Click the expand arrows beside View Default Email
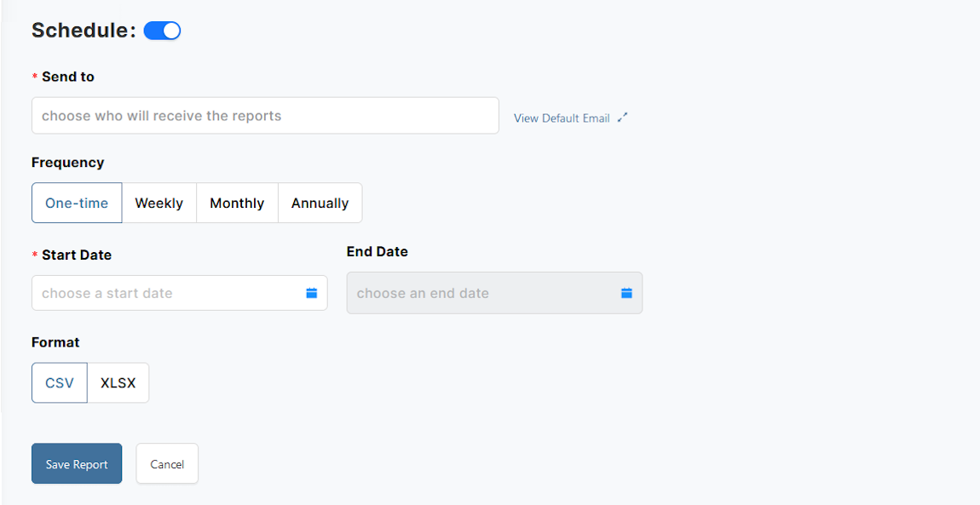Screen dimensions: 980x505 [622, 118]
